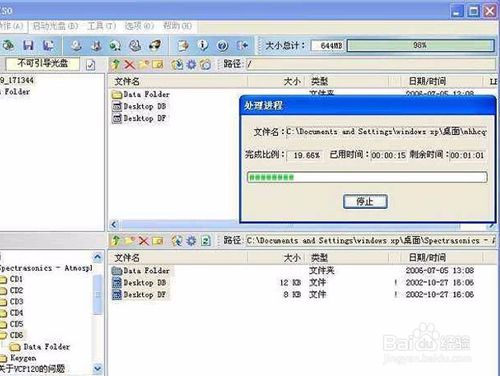Click red X Delete in image file toolbar
Screen dimensions: 500x376
(130, 64)
